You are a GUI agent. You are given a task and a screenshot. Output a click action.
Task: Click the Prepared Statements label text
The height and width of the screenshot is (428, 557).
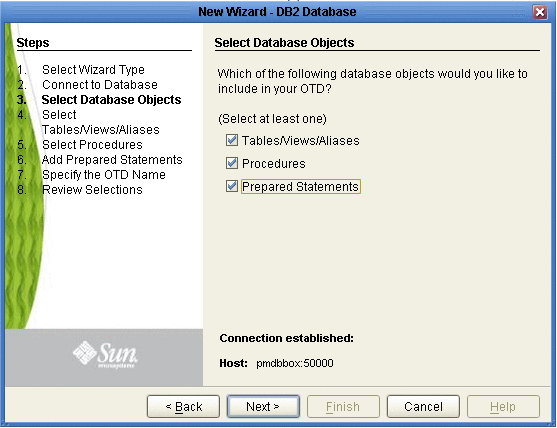coord(301,186)
